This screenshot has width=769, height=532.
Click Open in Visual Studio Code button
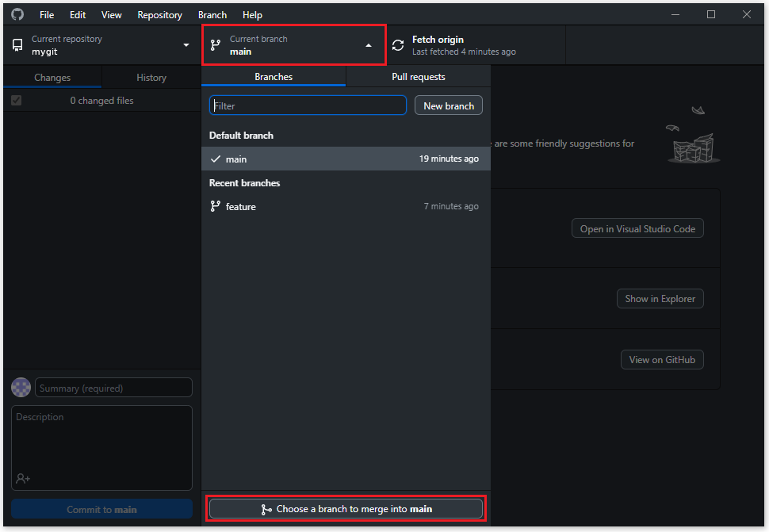(x=637, y=228)
